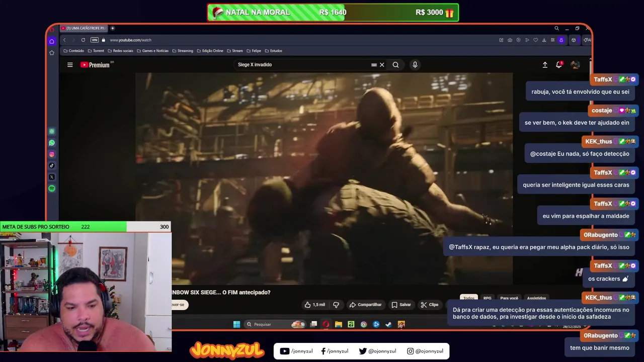Open TikTok in the Opera sidebar
Screen dimensions: 644x362
pyautogui.click(x=52, y=165)
